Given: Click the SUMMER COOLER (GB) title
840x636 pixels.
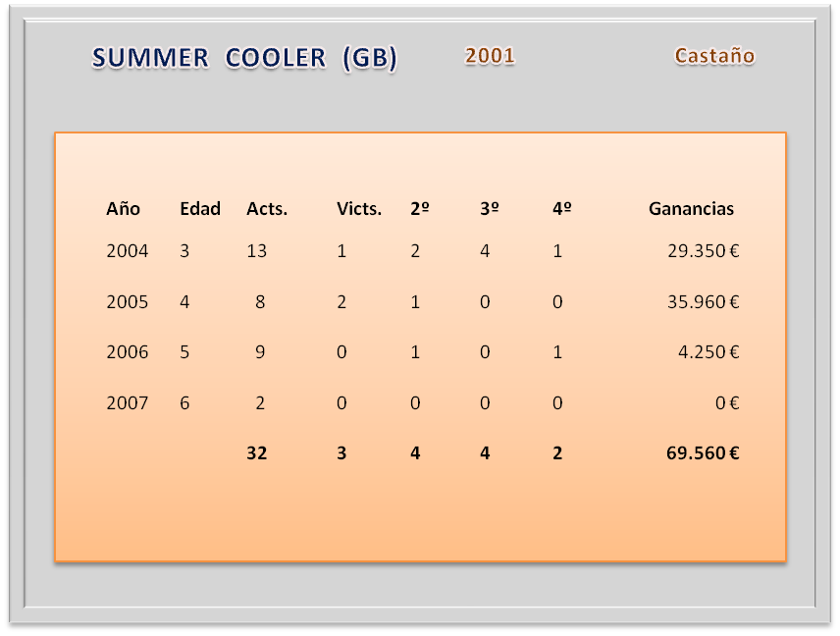Looking at the screenshot, I should [244, 58].
